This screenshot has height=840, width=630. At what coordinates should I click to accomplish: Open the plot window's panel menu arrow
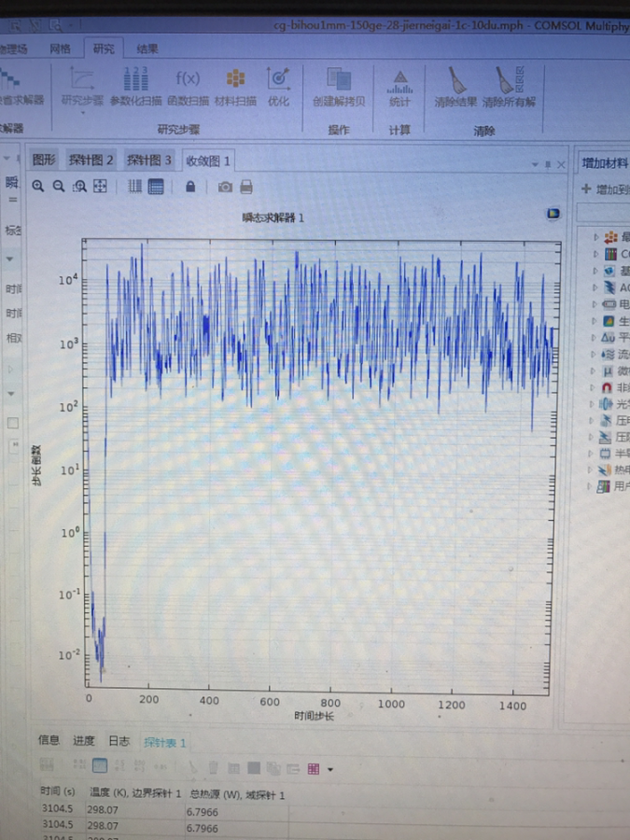[535, 164]
